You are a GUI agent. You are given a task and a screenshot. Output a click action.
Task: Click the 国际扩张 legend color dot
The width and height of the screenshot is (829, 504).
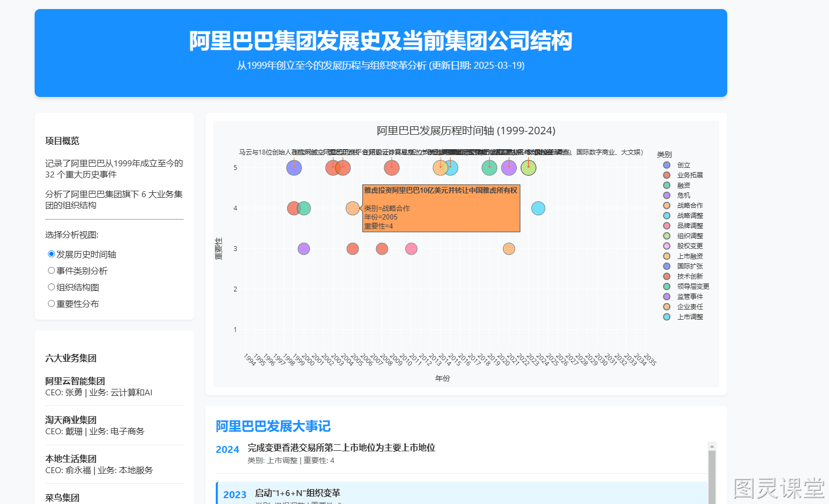coord(667,266)
